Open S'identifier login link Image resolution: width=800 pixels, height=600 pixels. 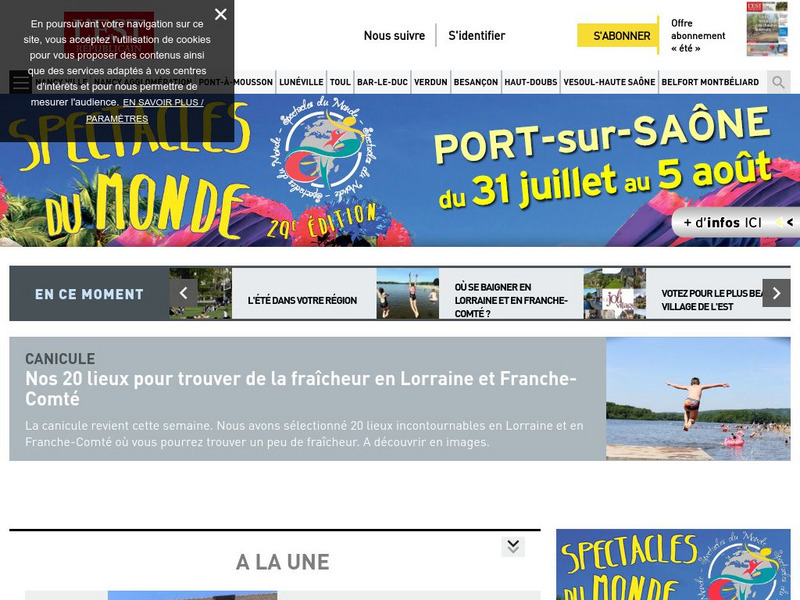[x=477, y=36]
